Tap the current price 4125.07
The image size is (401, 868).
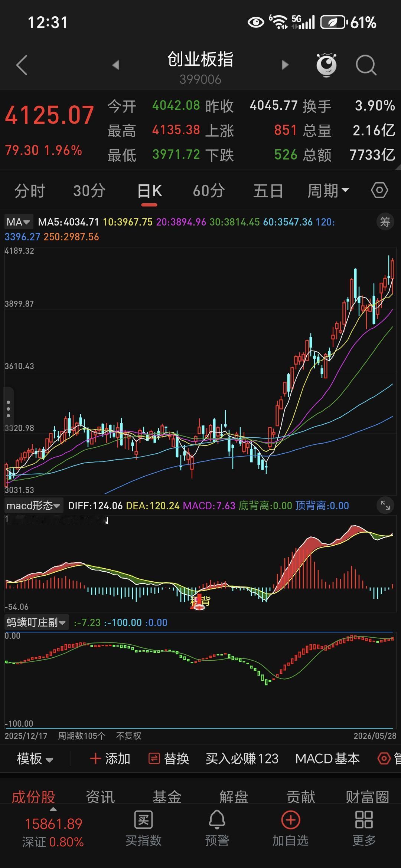(49, 115)
